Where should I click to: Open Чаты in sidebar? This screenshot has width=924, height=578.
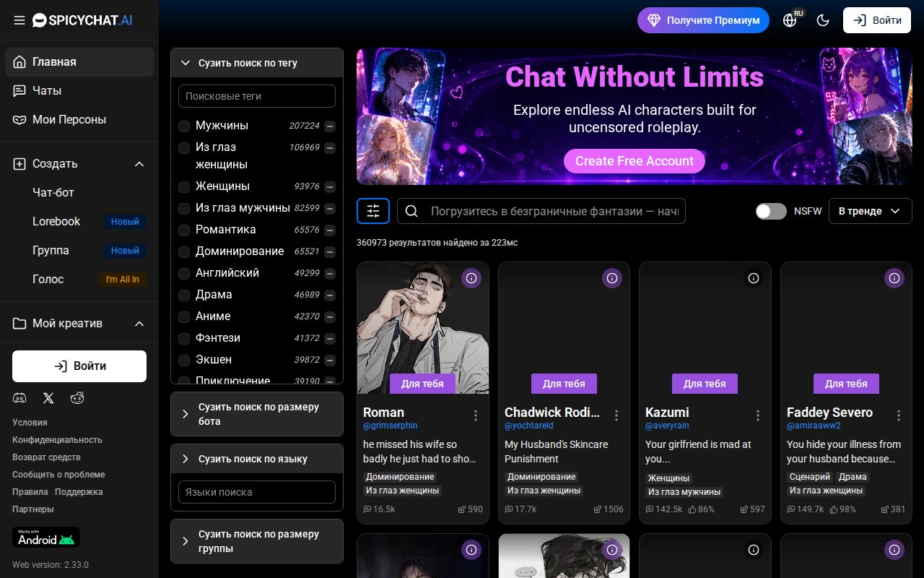tap(79, 91)
